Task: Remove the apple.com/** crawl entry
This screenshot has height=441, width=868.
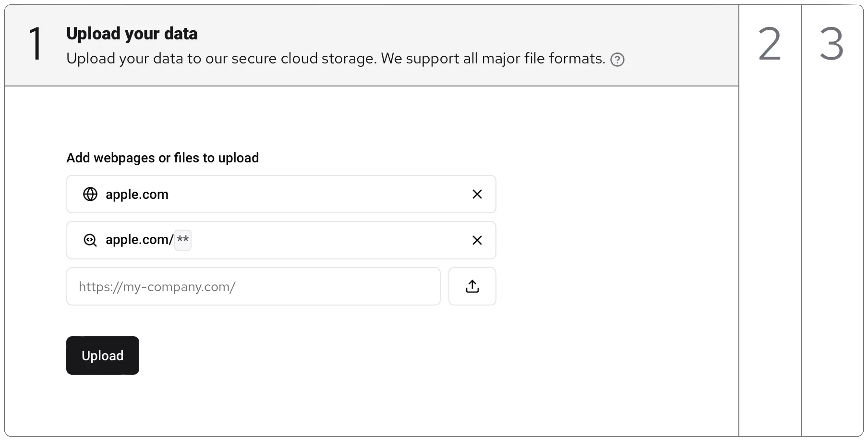Action: tap(477, 240)
